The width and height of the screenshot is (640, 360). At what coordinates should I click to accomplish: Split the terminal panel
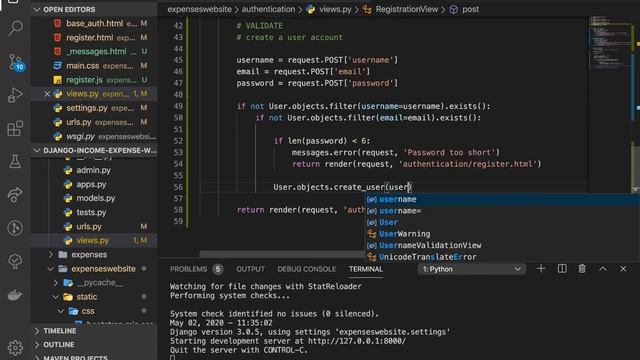click(x=562, y=269)
